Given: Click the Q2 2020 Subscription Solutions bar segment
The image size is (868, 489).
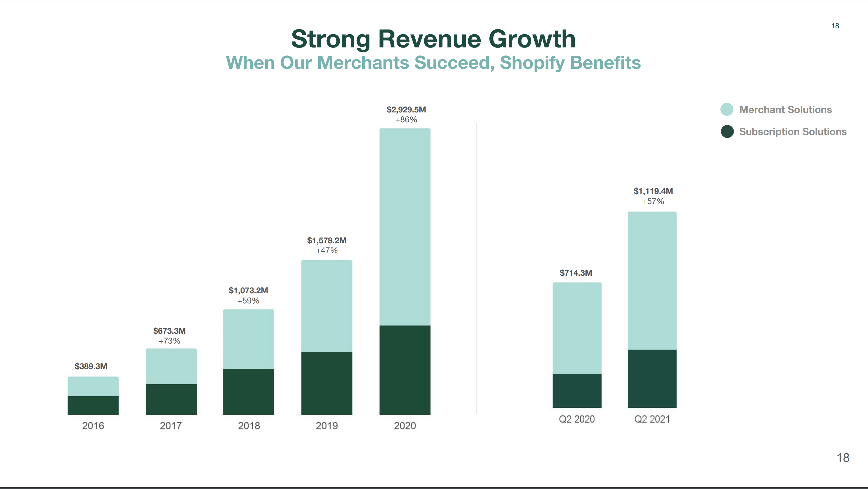Looking at the screenshot, I should click(x=577, y=391).
